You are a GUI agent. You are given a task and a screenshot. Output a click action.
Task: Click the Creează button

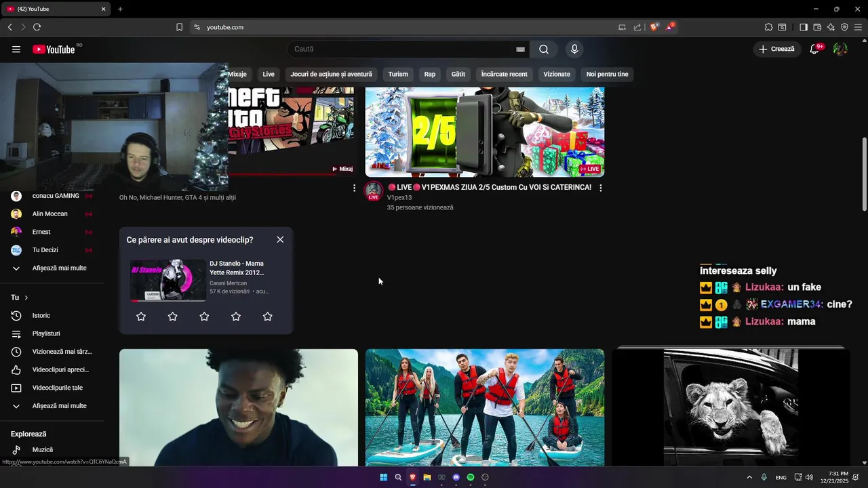pyautogui.click(x=776, y=49)
